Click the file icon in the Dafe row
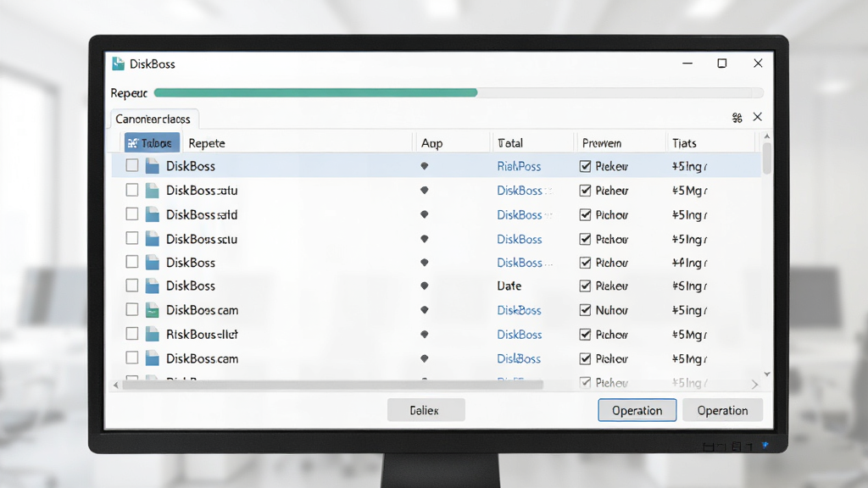The height and width of the screenshot is (488, 868). [x=153, y=286]
